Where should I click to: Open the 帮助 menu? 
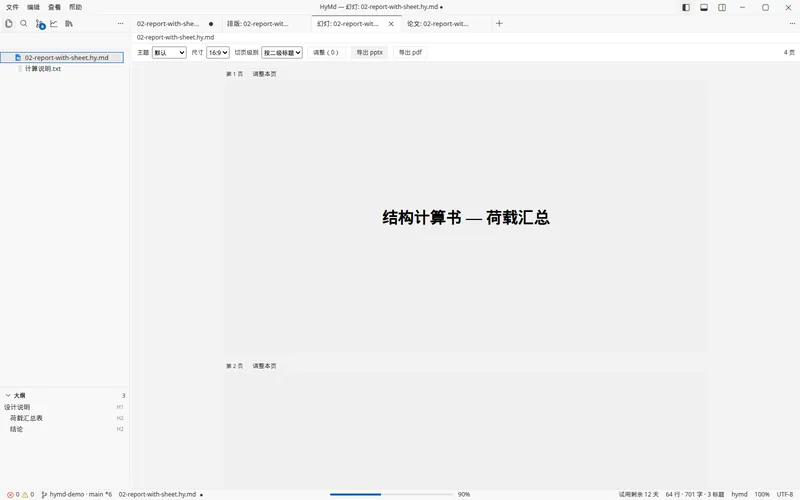tap(75, 7)
